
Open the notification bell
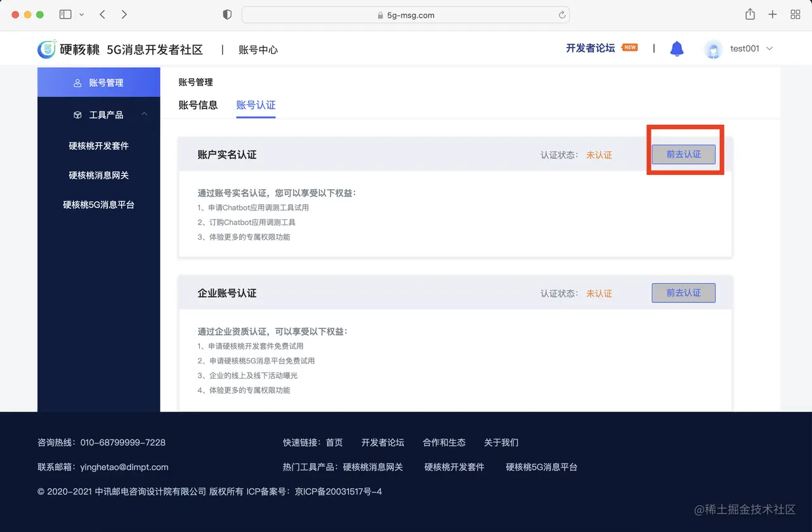click(677, 48)
